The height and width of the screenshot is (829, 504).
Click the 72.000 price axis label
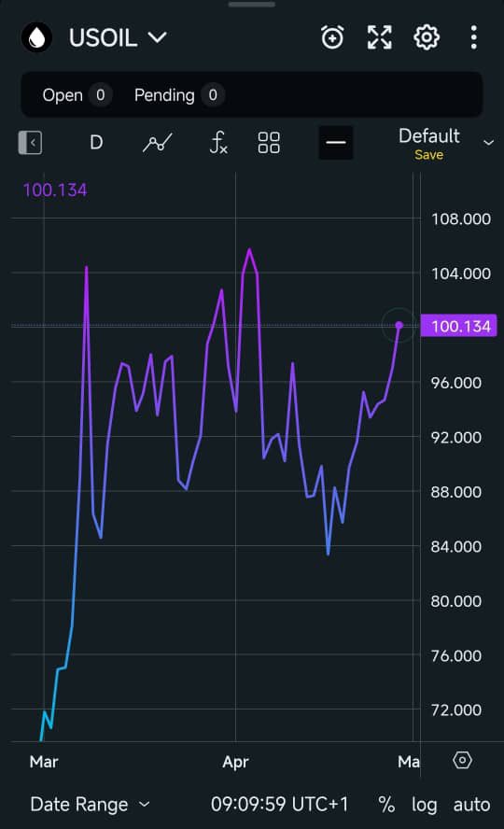tap(455, 710)
